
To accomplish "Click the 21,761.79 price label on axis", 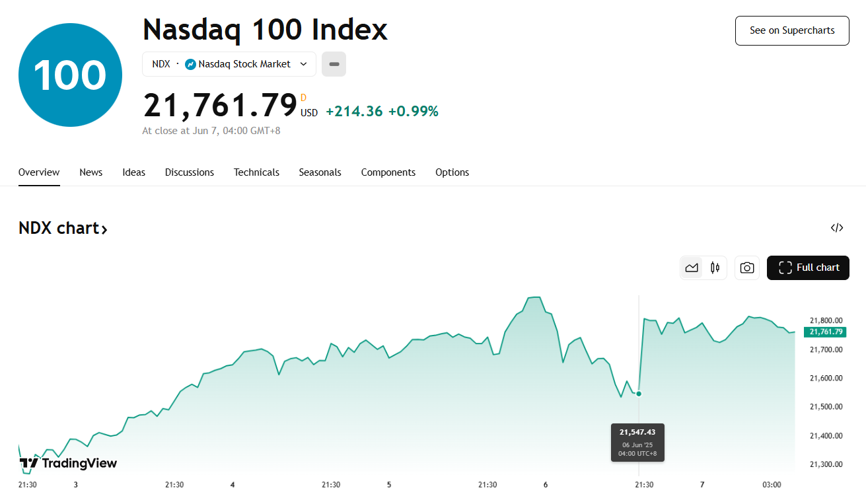I will pos(825,332).
